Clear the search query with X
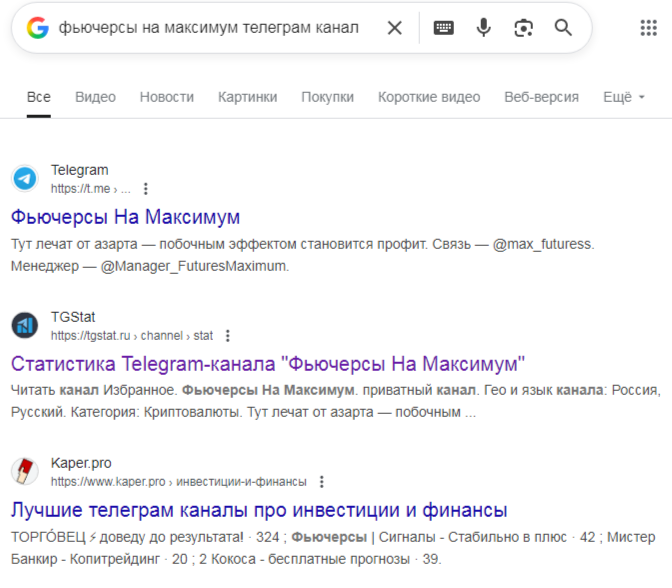The height and width of the screenshot is (588, 672). (x=395, y=28)
